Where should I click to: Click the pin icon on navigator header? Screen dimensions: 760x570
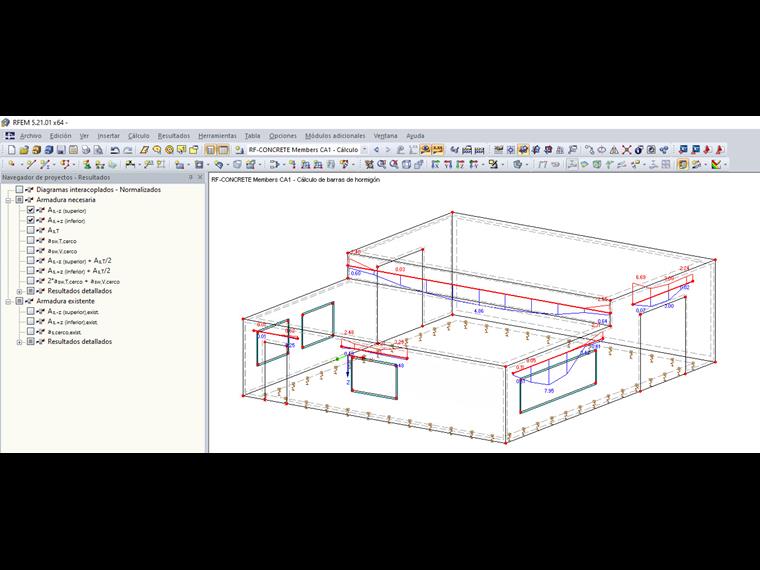coord(190,177)
